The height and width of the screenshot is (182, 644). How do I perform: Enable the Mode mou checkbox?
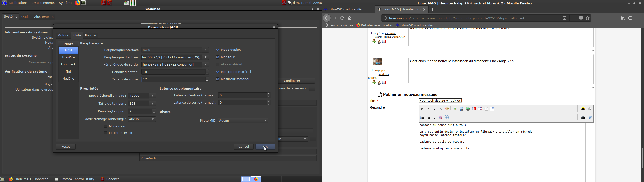[106, 126]
